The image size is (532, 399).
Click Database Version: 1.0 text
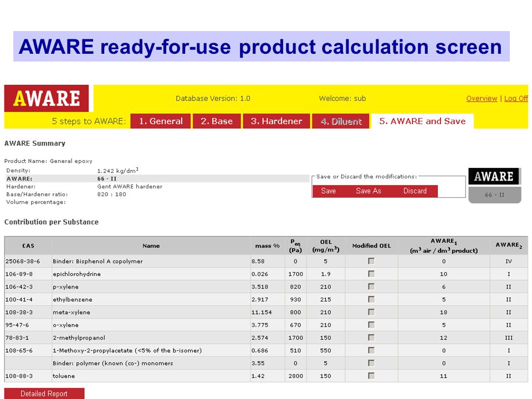pyautogui.click(x=213, y=99)
